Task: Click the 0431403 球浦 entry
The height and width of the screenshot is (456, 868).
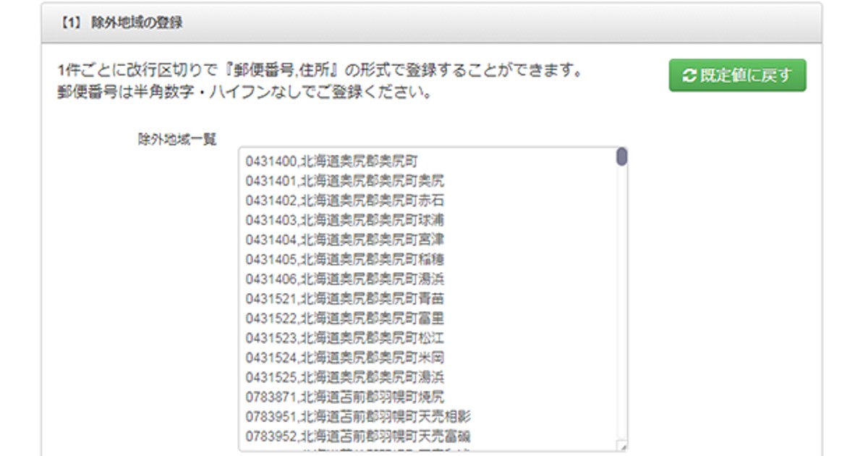Action: [x=345, y=219]
